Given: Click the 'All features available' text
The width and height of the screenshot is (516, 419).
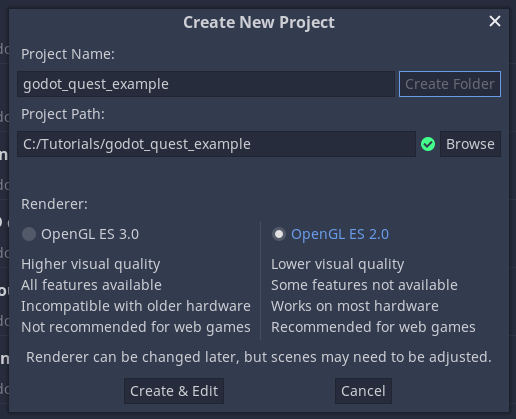Looking at the screenshot, I should [91, 285].
